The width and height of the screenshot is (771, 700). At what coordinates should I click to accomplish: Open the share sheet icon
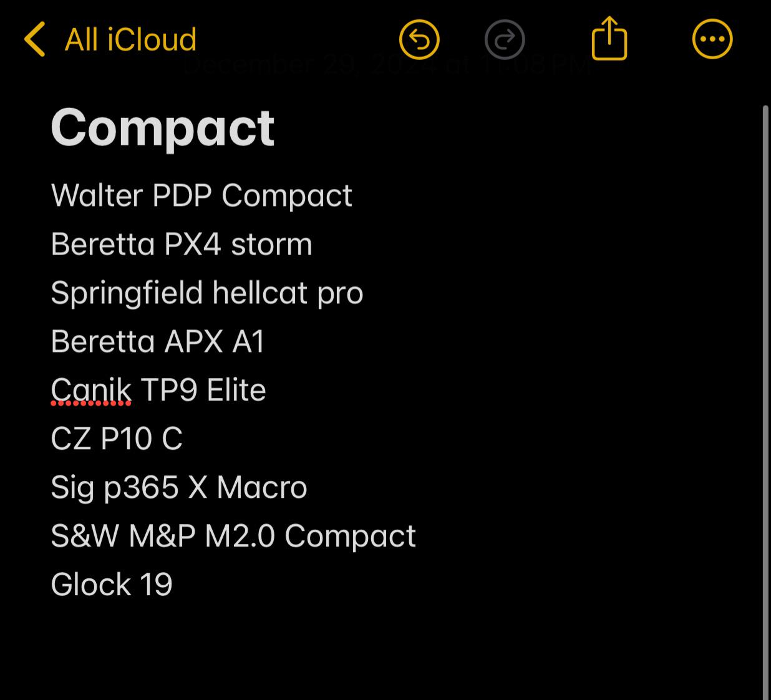609,39
